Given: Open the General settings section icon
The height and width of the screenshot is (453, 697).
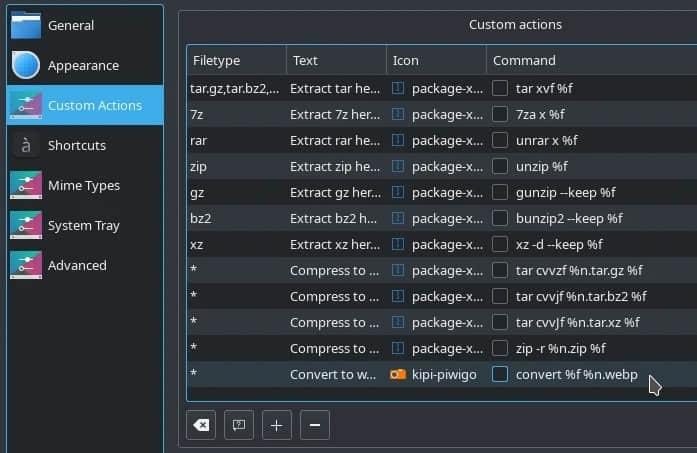Looking at the screenshot, I should point(26,25).
